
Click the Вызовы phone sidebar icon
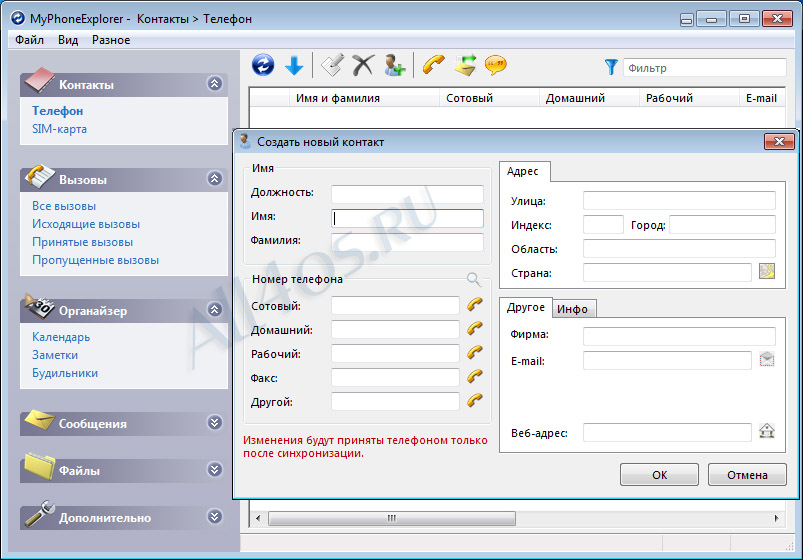(39, 176)
